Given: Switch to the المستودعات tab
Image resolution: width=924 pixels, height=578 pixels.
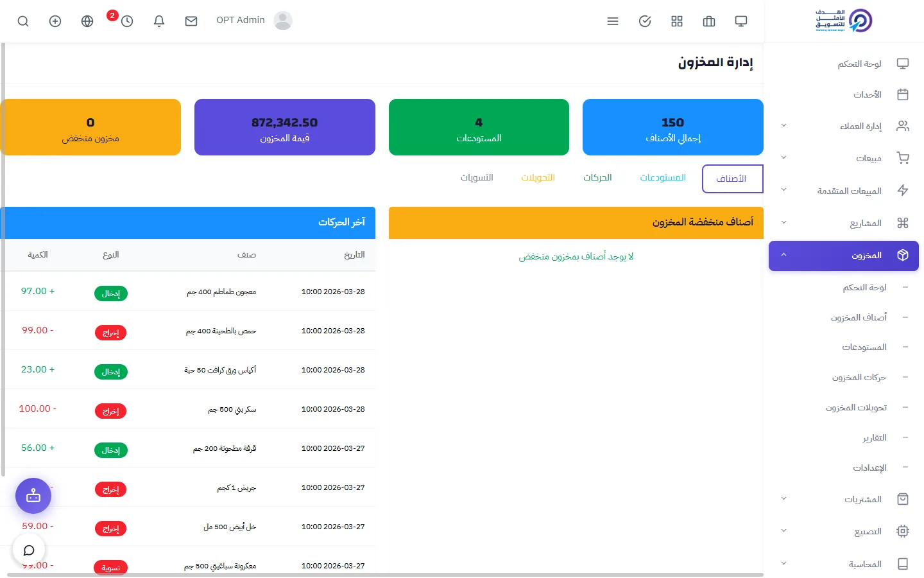Looking at the screenshot, I should pos(663,178).
